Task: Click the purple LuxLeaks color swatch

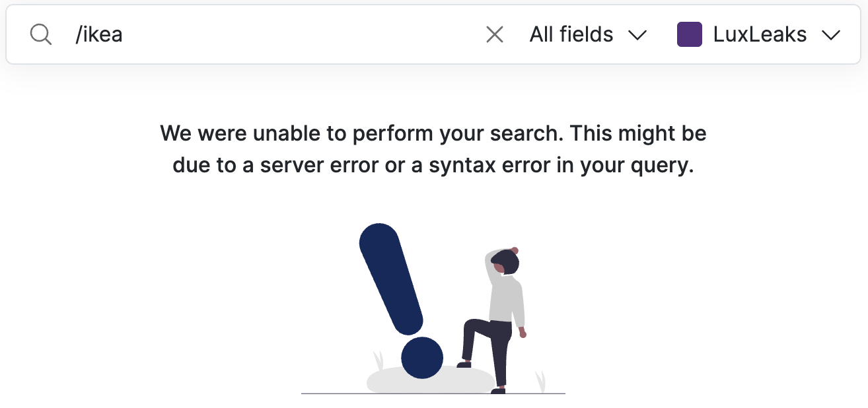Action: 690,34
